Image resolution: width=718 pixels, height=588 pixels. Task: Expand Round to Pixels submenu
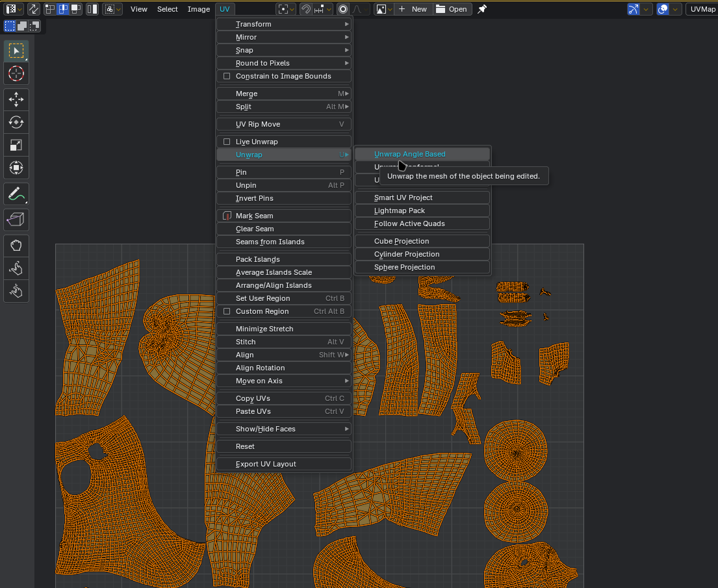(x=284, y=63)
